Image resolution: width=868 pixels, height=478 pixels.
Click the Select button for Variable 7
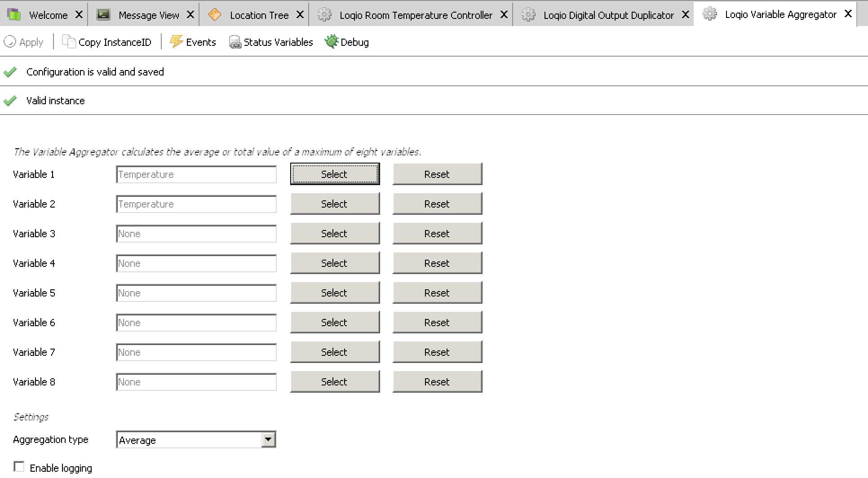[x=335, y=352]
